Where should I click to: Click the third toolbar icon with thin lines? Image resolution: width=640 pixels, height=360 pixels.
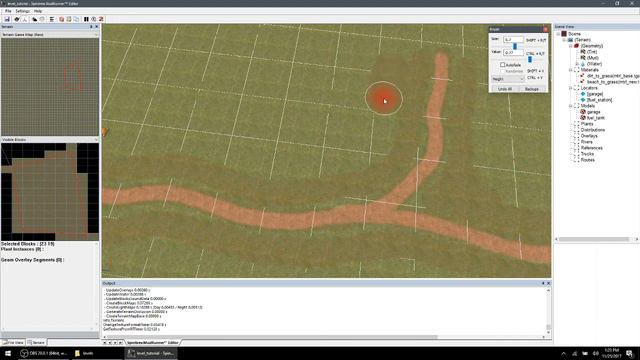[x=24, y=19]
